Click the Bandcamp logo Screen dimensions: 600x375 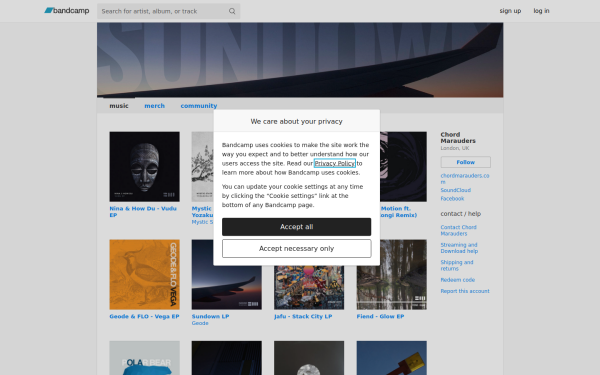67,11
